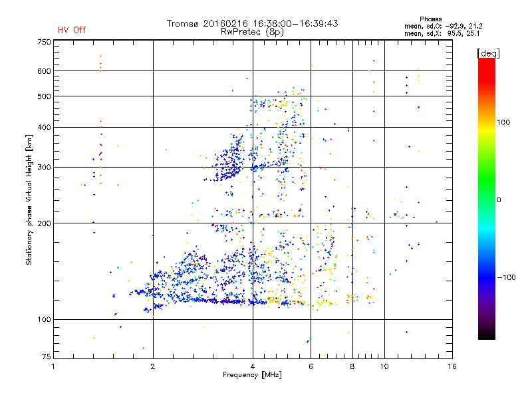Click the colorbar tick label "0"
The height and width of the screenshot is (399, 532).
499,200
